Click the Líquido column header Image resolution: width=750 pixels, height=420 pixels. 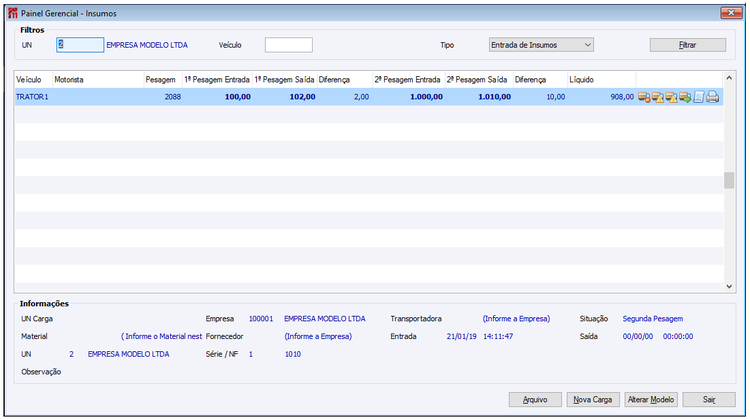click(x=601, y=79)
